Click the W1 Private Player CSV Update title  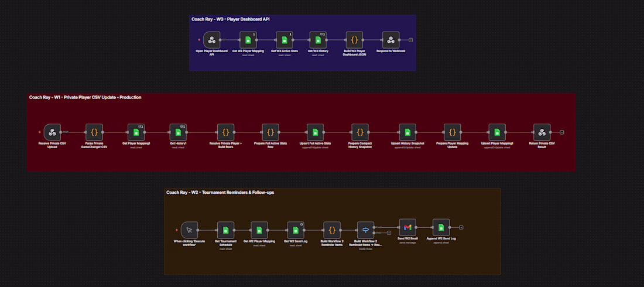(x=85, y=97)
